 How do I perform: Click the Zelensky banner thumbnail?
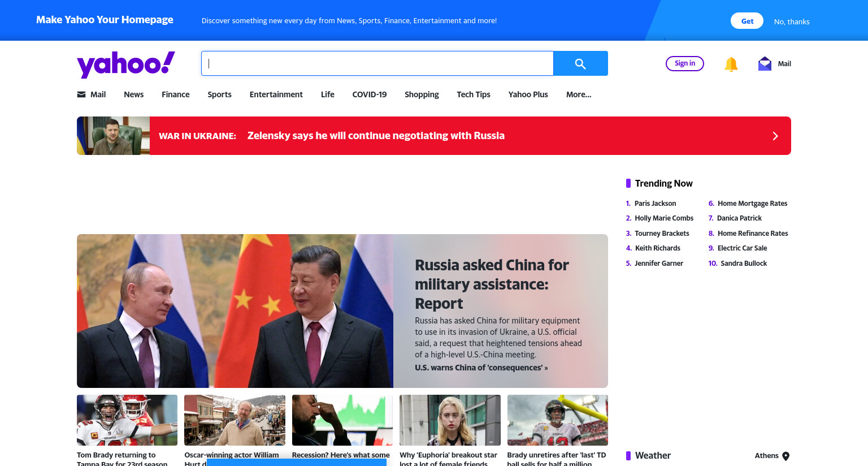tap(113, 136)
